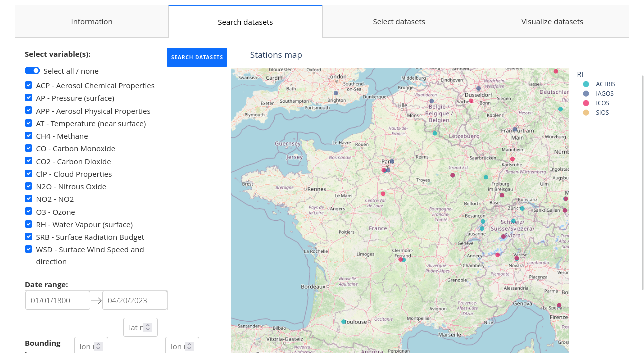Select the marker at Frankfurt am Main
The image size is (644, 353).
(515, 130)
